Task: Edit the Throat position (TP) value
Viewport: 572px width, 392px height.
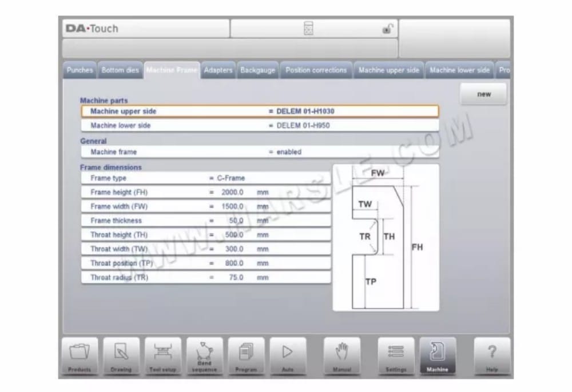Action: click(206, 263)
